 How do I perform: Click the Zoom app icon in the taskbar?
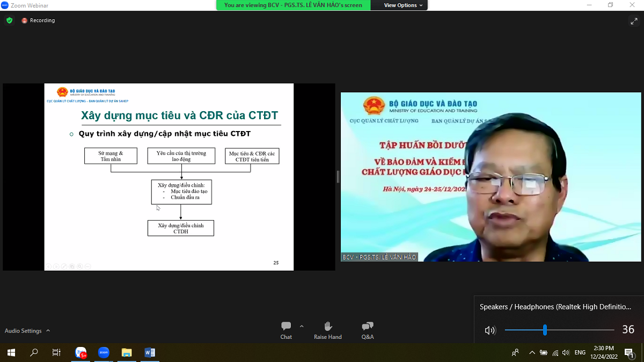[x=104, y=353]
